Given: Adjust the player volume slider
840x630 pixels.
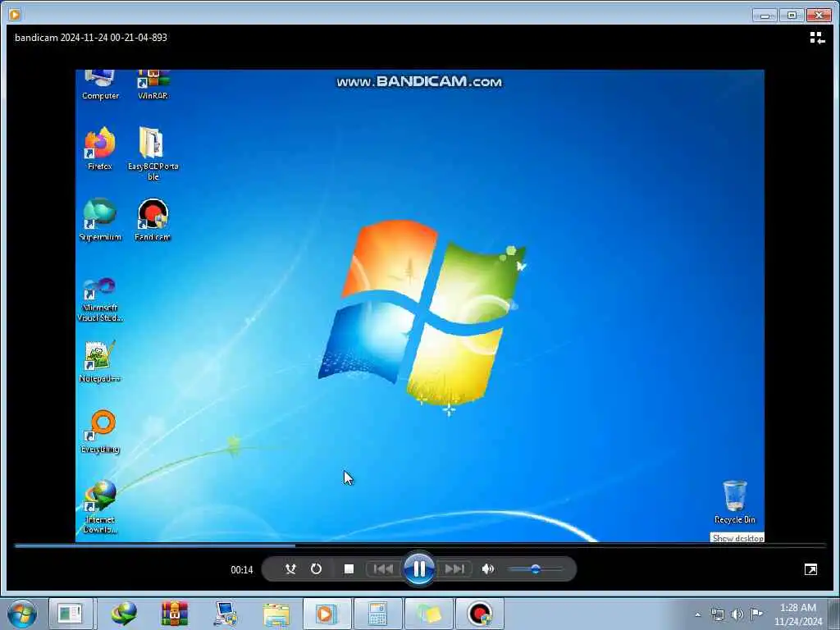Looking at the screenshot, I should [x=535, y=569].
